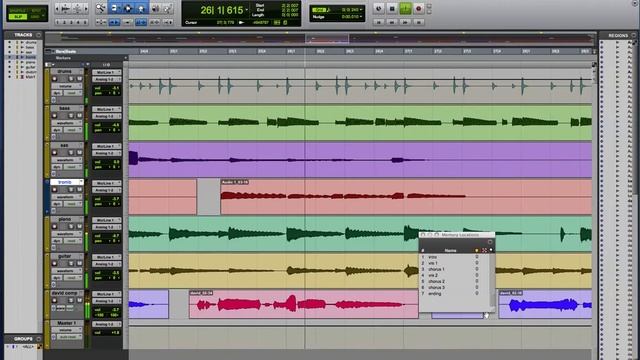Click the Zoom Toggle icon below Zoomer
The height and width of the screenshot is (360, 640).
point(101,22)
